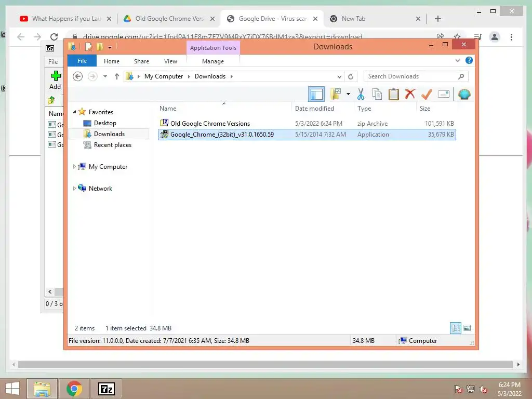Open the File menu in 7-Zip window
Image resolution: width=532 pixels, height=399 pixels.
(x=53, y=62)
